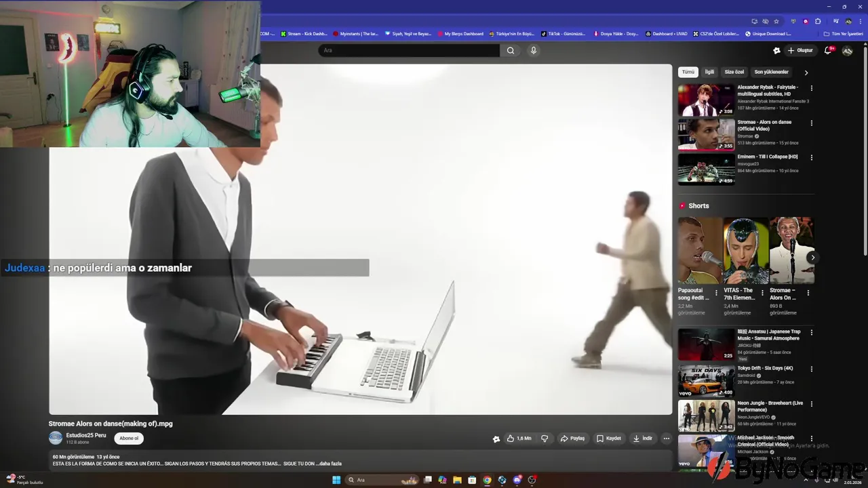
Task: Click the İndir download button
Action: pos(643,439)
